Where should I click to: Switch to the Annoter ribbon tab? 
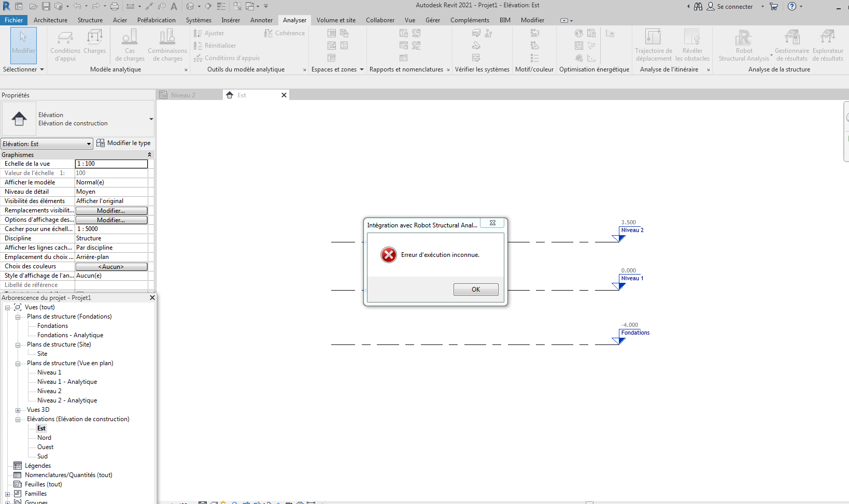point(261,20)
